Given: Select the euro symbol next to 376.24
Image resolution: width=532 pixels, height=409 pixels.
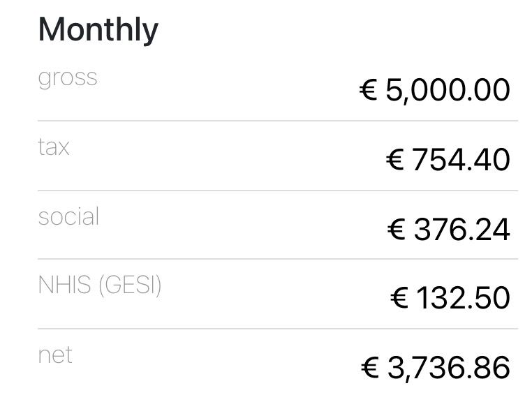Looking at the screenshot, I should (x=397, y=229).
